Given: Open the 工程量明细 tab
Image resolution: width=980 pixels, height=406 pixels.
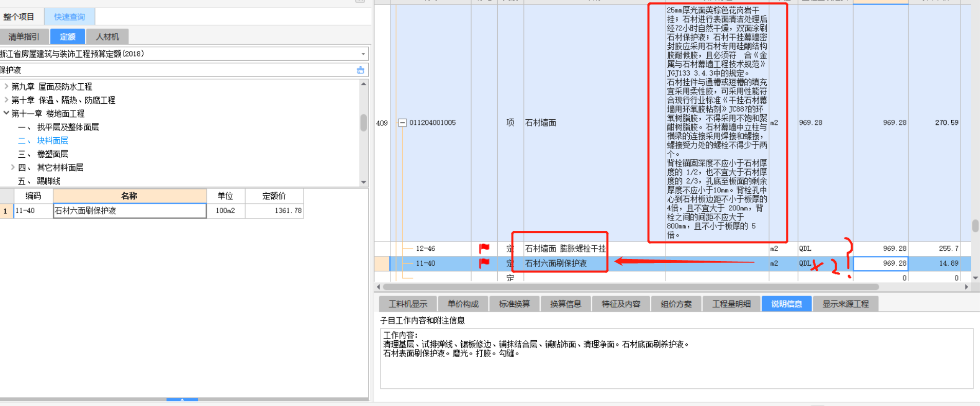Looking at the screenshot, I should point(731,304).
